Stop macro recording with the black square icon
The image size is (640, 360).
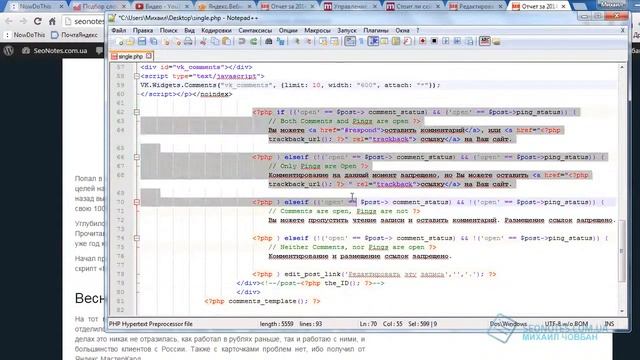(x=434, y=42)
